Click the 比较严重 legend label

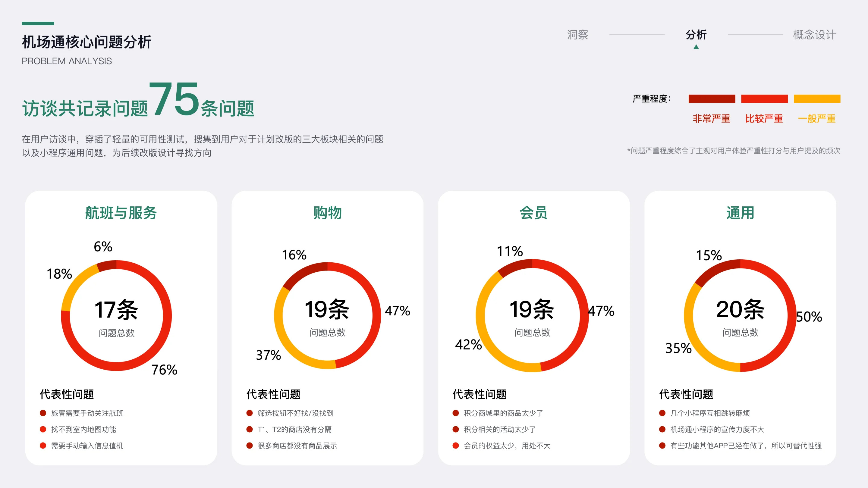(x=764, y=119)
